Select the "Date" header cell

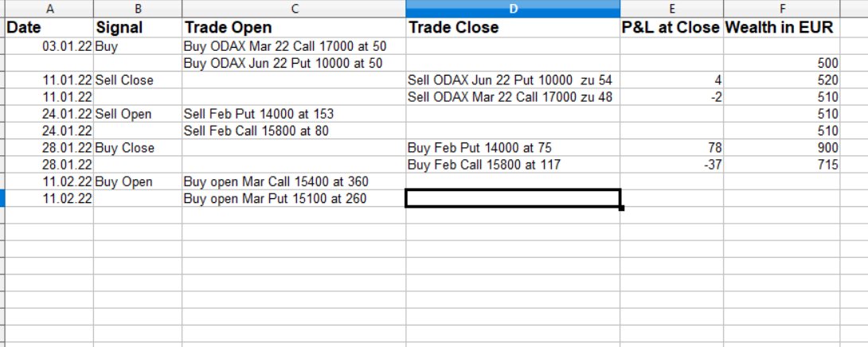click(x=49, y=28)
